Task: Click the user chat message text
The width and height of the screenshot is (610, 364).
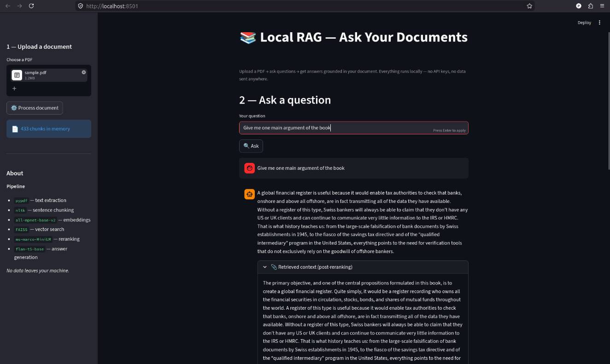Action: click(301, 168)
